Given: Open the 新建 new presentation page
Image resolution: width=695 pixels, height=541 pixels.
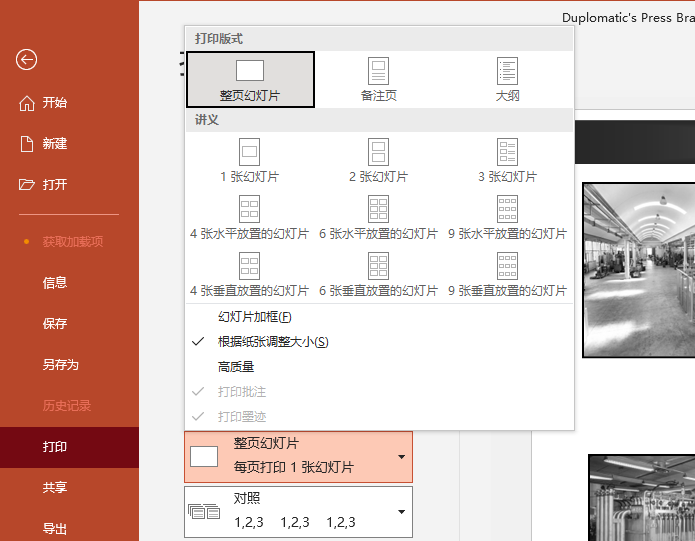Looking at the screenshot, I should 69,144.
